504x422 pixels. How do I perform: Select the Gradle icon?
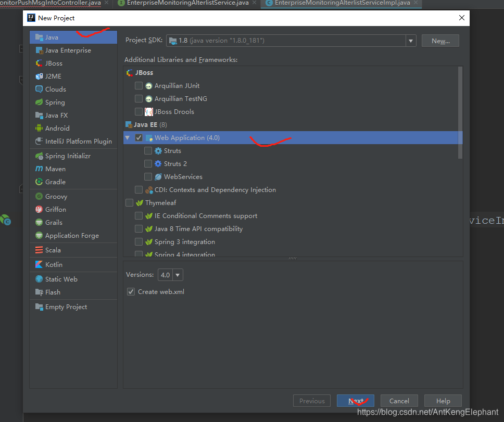pyautogui.click(x=39, y=182)
